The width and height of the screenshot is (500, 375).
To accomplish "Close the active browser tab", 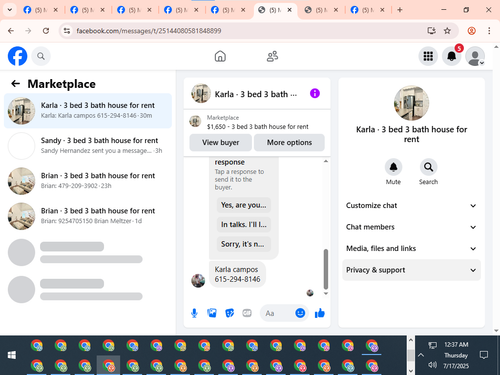I will [290, 10].
